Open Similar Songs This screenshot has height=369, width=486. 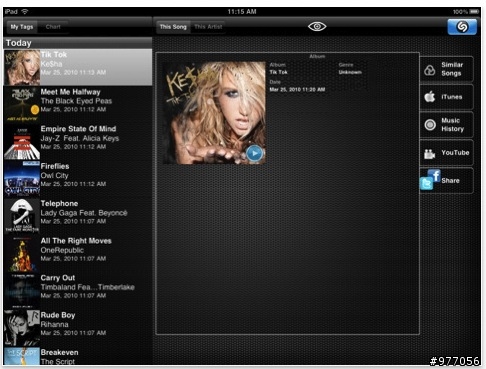(x=446, y=69)
